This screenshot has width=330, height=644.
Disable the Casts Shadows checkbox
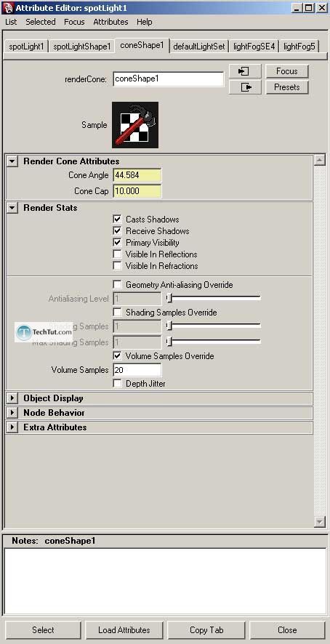(118, 220)
